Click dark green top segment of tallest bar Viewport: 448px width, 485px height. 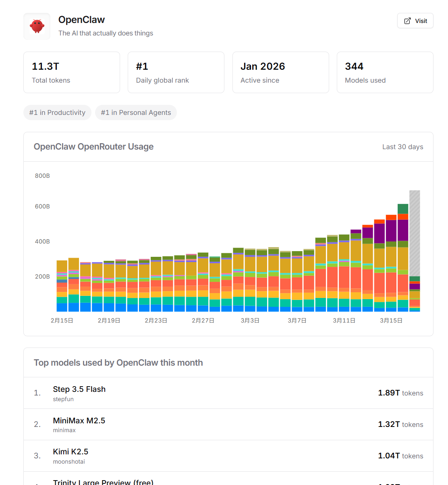(x=403, y=208)
